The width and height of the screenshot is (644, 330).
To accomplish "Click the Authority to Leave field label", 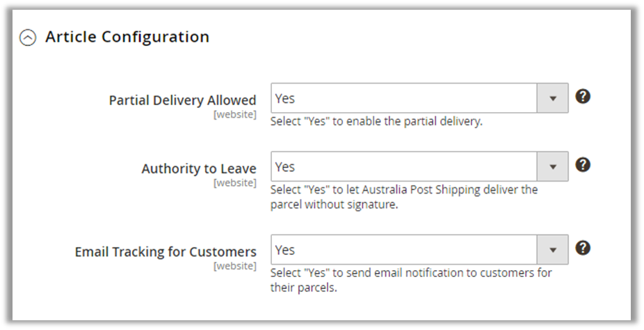I will pos(199,168).
